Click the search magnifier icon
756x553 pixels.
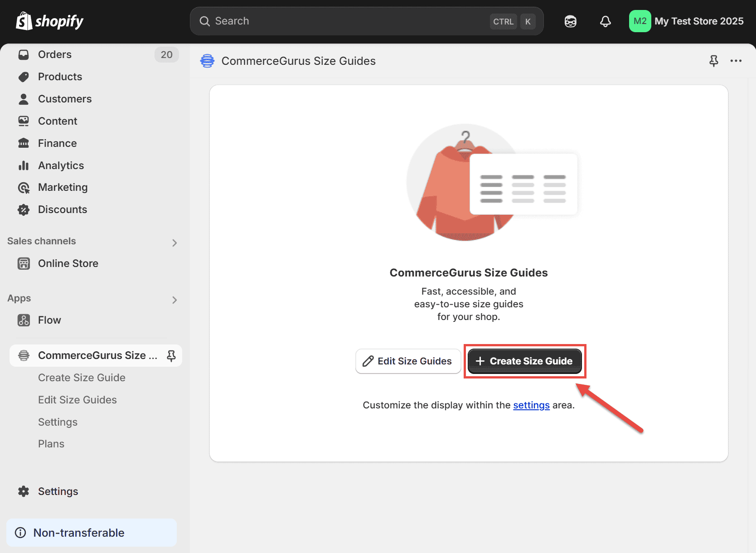coord(205,21)
